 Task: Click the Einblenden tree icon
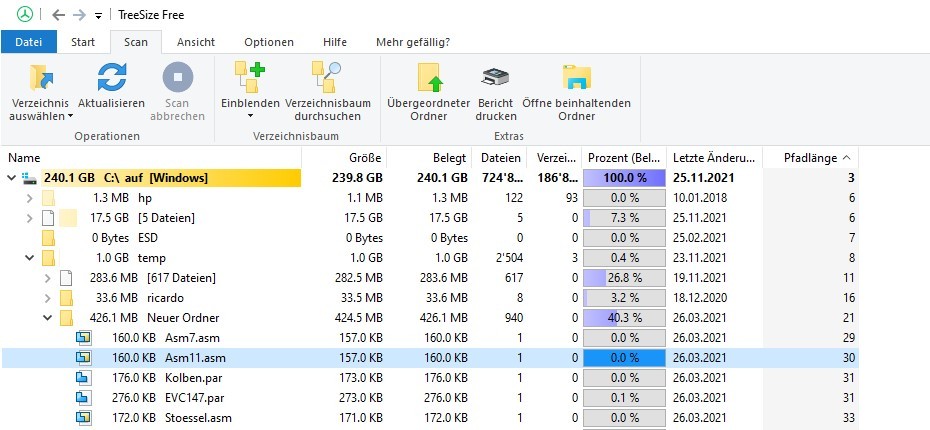click(x=249, y=78)
